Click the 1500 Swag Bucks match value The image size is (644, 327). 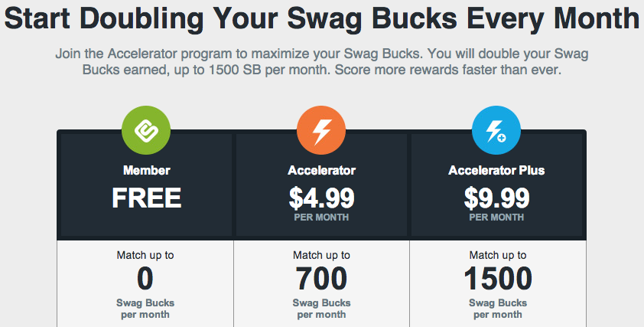[x=498, y=279]
